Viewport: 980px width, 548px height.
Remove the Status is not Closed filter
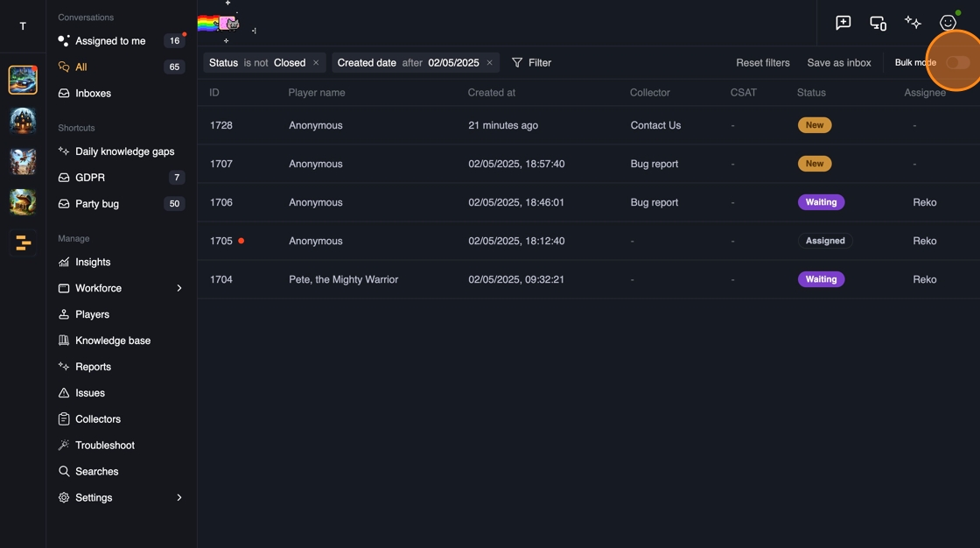click(316, 63)
